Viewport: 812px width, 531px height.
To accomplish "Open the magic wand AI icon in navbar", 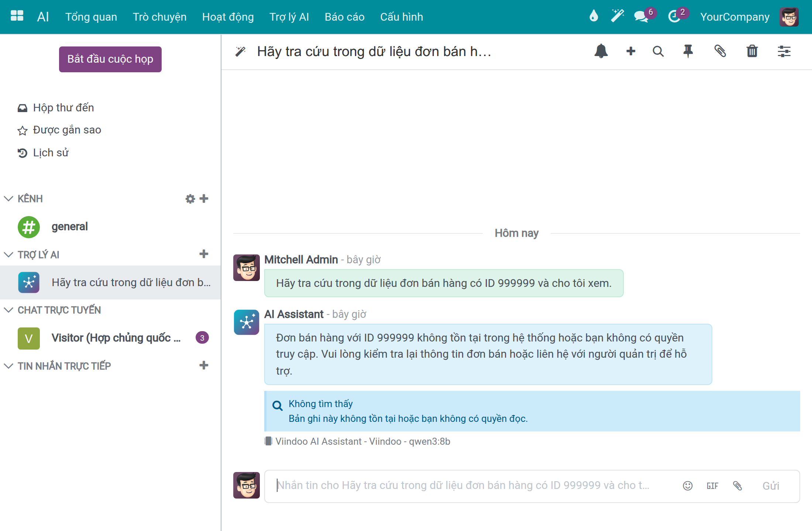I will (617, 16).
